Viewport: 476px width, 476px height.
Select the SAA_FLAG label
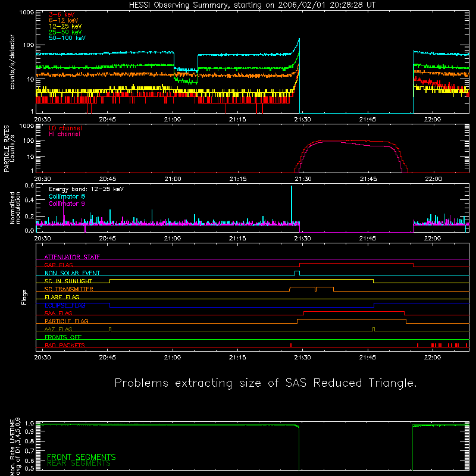pos(58,313)
